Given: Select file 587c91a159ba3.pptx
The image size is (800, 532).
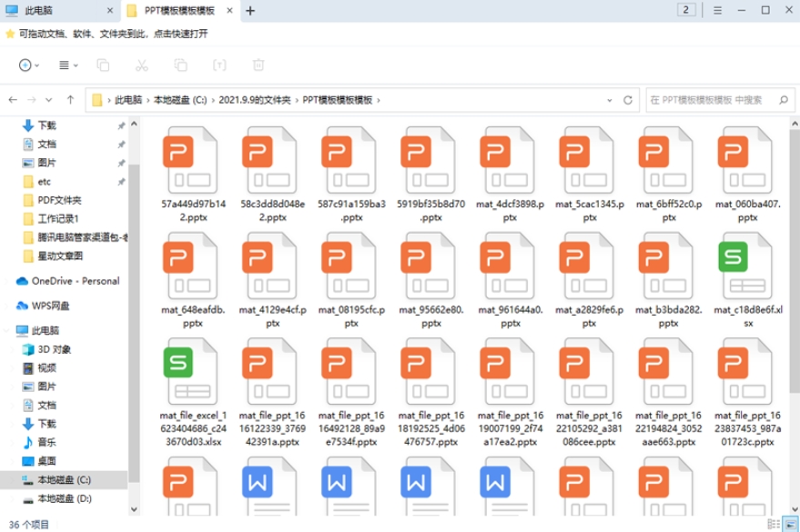Looking at the screenshot, I should [351, 175].
